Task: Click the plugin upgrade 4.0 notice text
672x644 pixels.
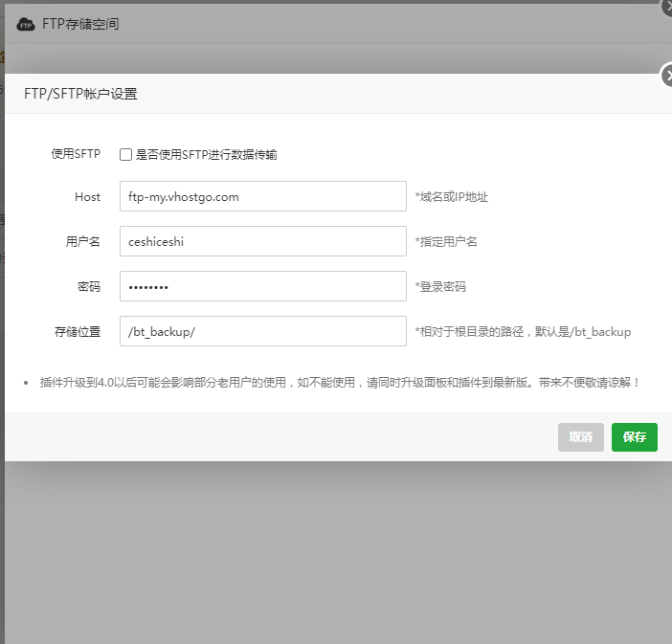Action: click(339, 382)
